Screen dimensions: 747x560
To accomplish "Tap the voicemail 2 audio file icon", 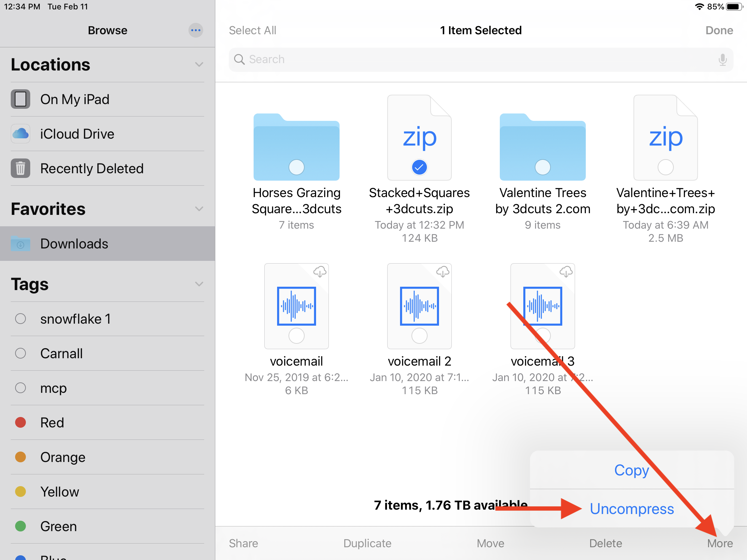I will (x=419, y=306).
